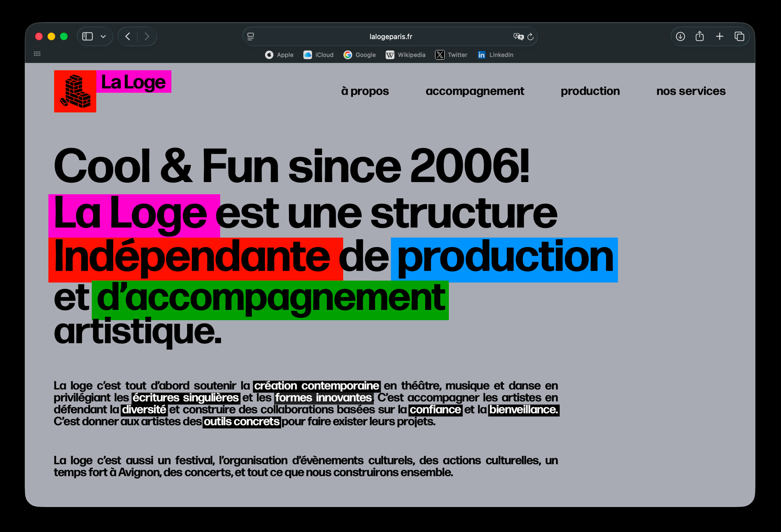Viewport: 781px width, 532px height.
Task: Open the Wikipedia bookmark
Action: pos(406,55)
